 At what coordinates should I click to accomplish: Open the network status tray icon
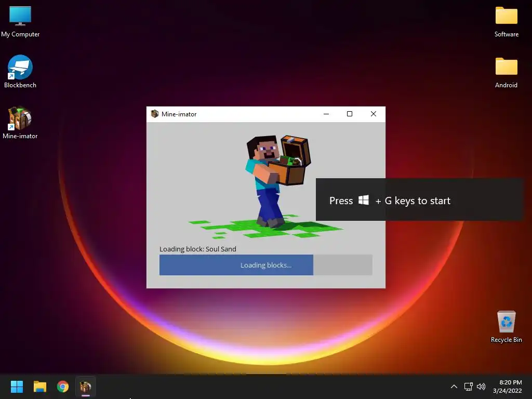pyautogui.click(x=468, y=387)
